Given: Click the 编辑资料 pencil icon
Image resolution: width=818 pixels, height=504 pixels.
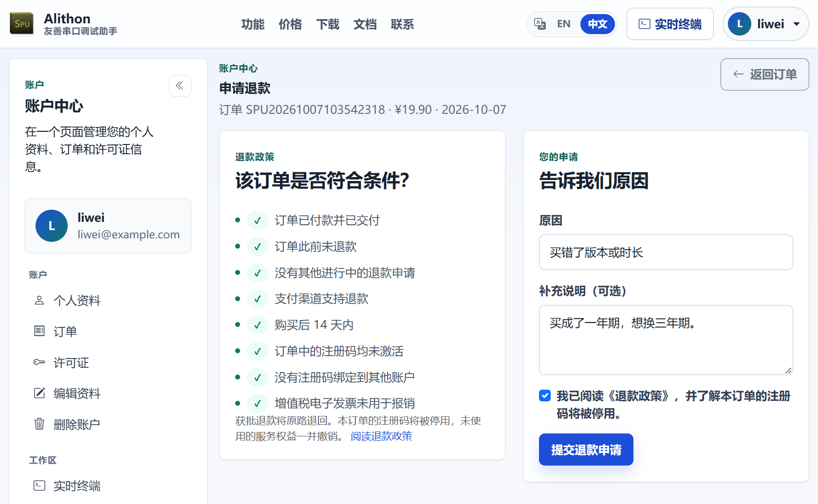Looking at the screenshot, I should (39, 393).
